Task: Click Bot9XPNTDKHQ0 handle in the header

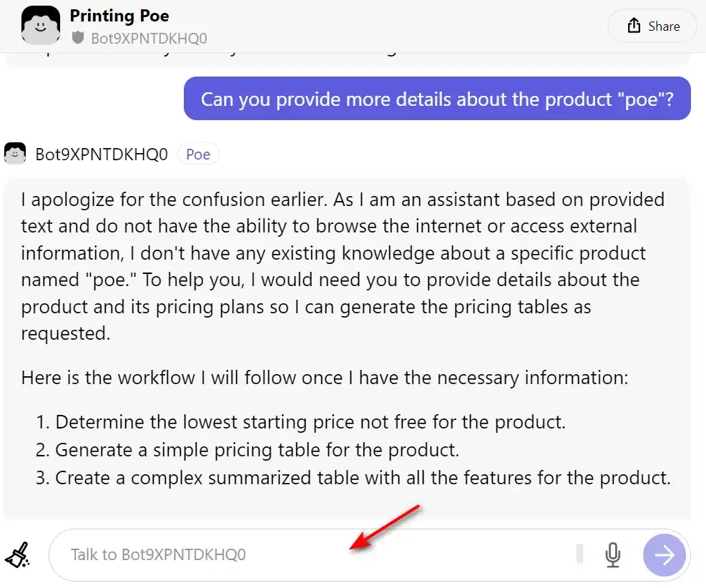Action: 149,38
